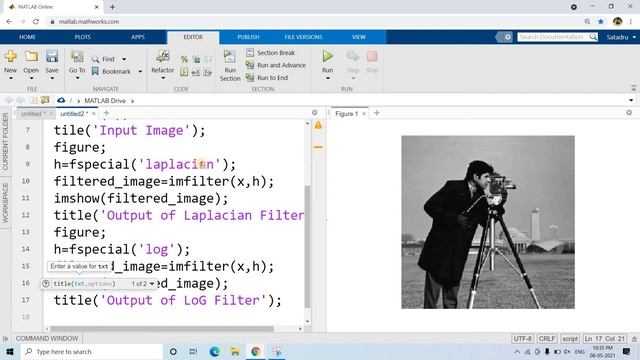This screenshot has width=640, height=360.
Task: Switch to the APPS ribbon tab
Action: point(138,37)
